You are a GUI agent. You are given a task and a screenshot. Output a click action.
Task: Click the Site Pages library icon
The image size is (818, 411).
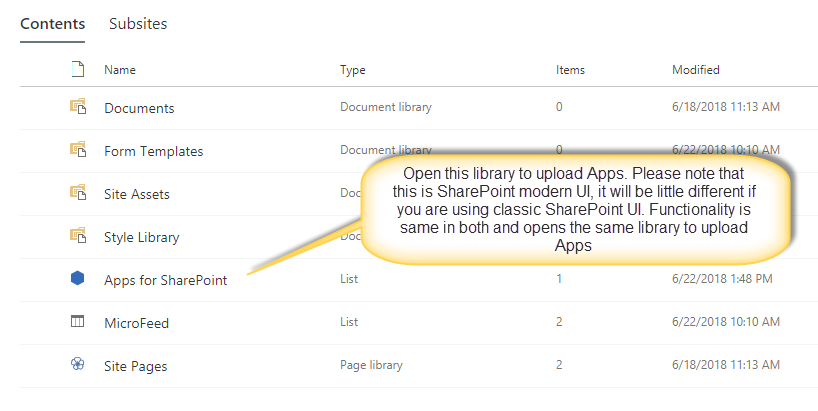[77, 365]
